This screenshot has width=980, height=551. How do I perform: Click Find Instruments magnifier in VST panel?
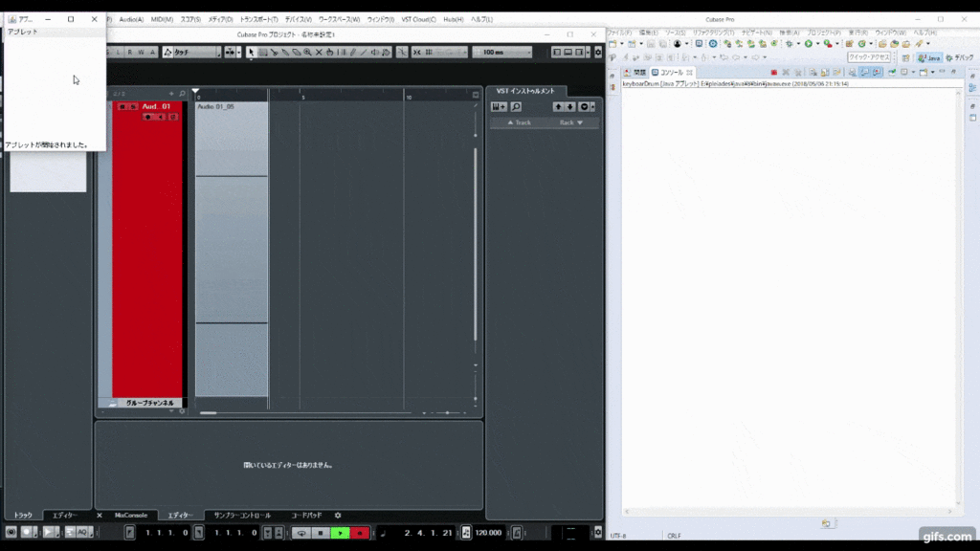[x=516, y=107]
